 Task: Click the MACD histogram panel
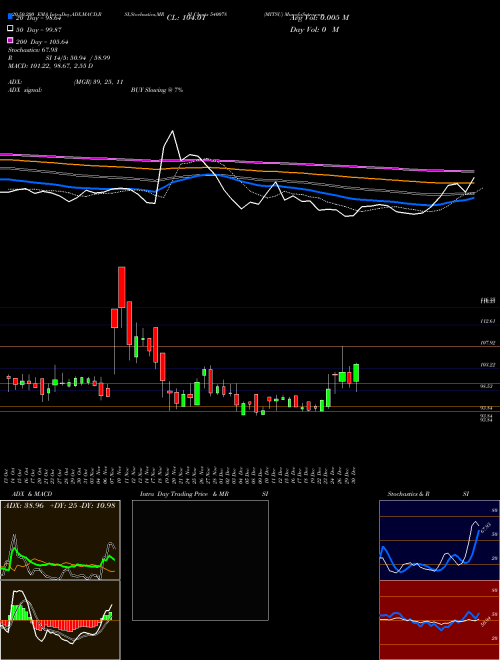60,620
